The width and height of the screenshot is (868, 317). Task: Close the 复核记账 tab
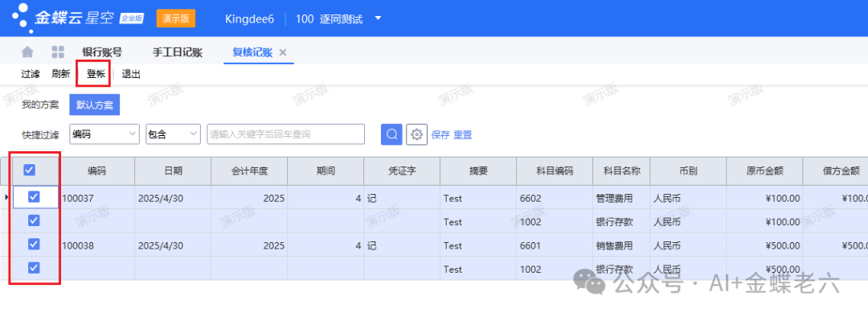[x=282, y=52]
